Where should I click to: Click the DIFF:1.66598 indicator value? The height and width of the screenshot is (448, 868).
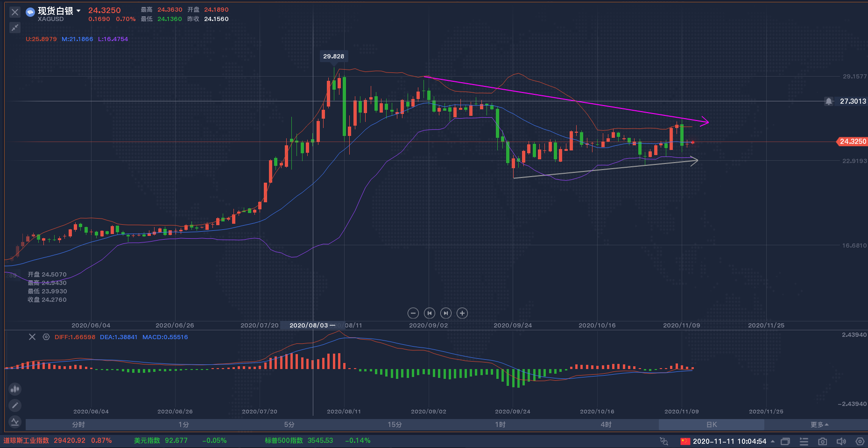click(75, 337)
